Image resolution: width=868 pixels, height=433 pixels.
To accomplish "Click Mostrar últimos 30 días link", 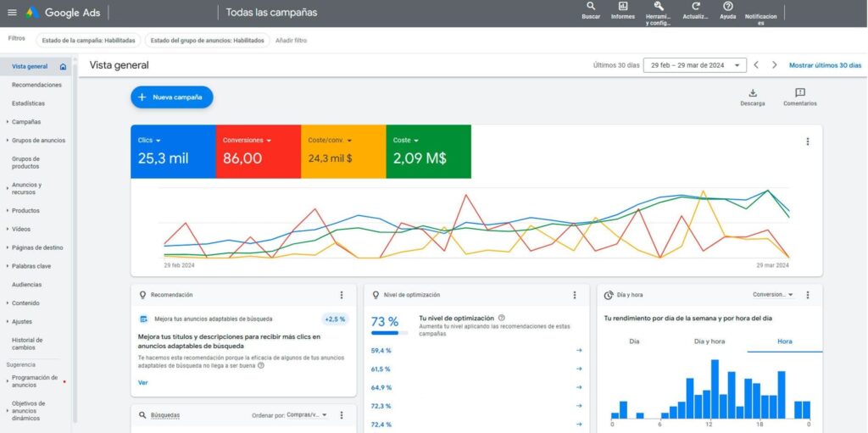I will (825, 65).
